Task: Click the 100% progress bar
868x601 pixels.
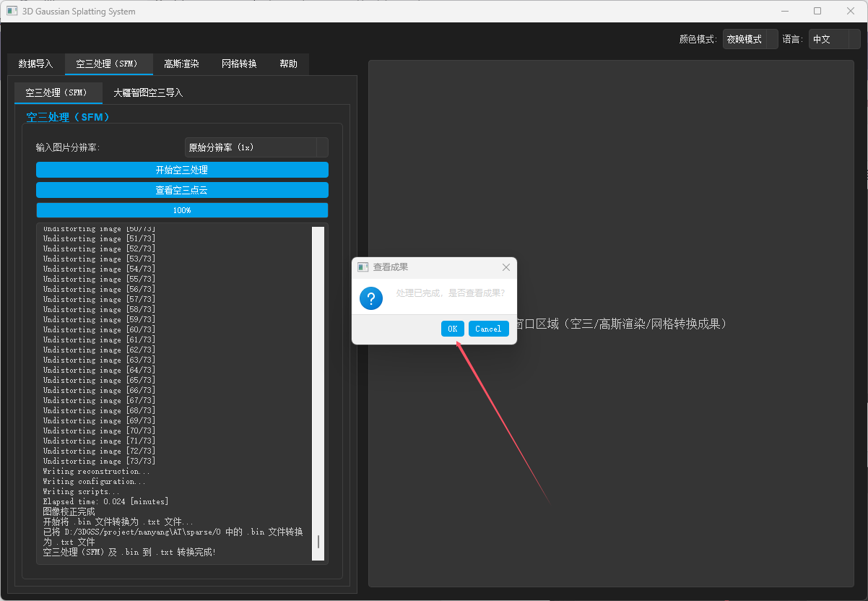Action: 182,210
